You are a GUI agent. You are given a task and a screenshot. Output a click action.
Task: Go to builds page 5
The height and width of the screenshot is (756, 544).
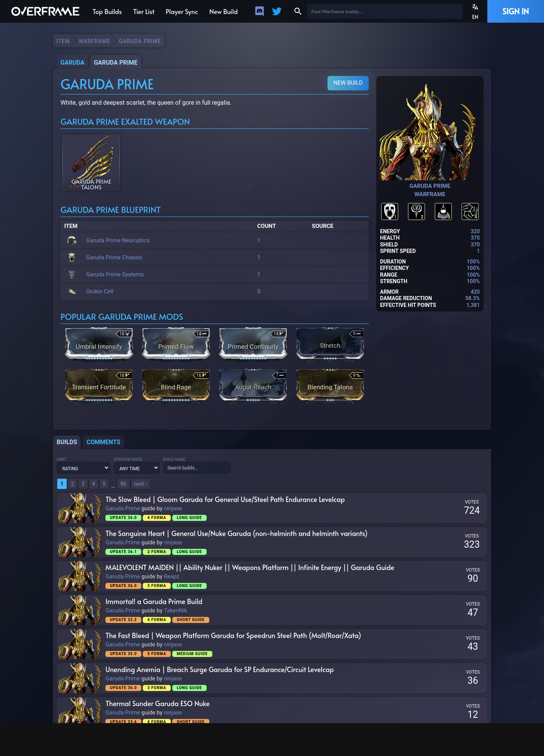tap(104, 484)
